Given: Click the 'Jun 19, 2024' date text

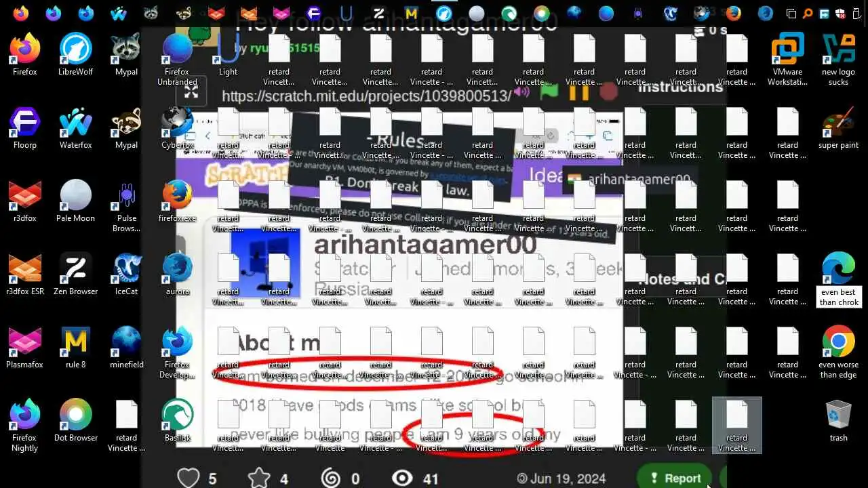Looking at the screenshot, I should tap(561, 479).
